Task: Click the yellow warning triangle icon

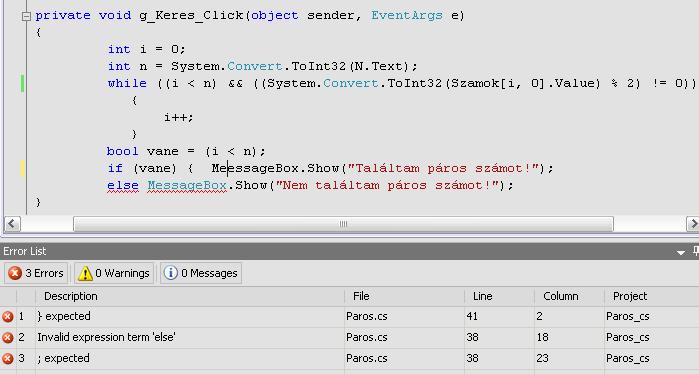Action: tap(85, 273)
